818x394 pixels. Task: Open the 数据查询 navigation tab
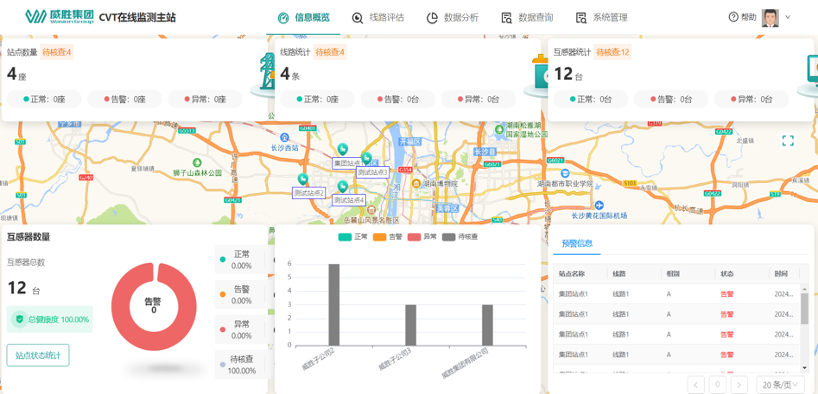[x=527, y=17]
